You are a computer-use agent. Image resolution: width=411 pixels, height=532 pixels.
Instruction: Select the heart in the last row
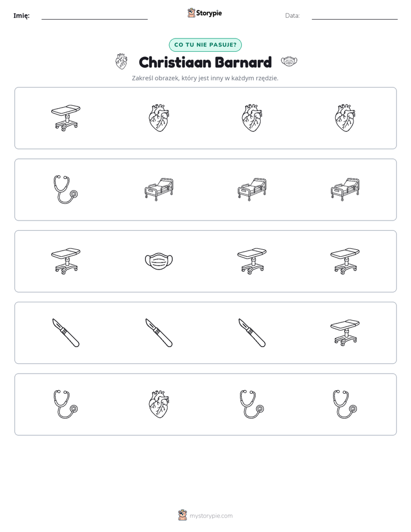pos(159,404)
